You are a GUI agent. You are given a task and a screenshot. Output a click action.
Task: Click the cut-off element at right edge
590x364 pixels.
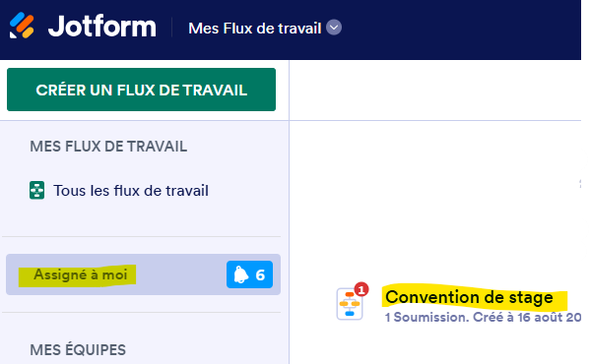(x=580, y=184)
